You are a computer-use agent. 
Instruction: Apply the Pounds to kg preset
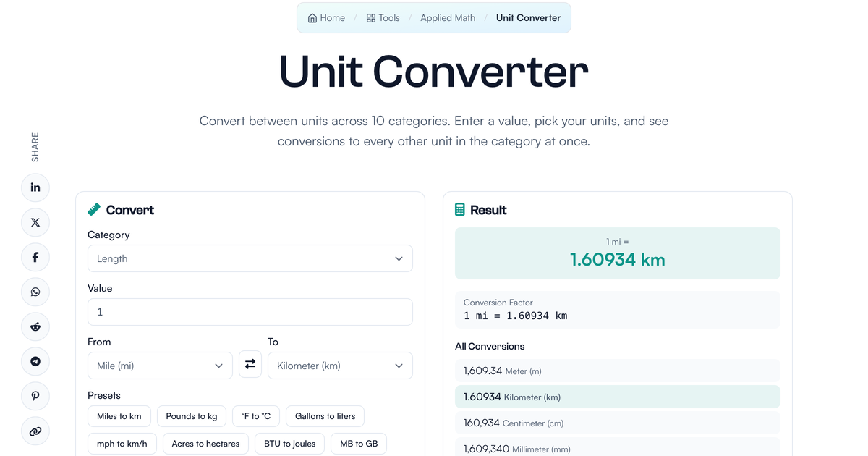tap(192, 416)
